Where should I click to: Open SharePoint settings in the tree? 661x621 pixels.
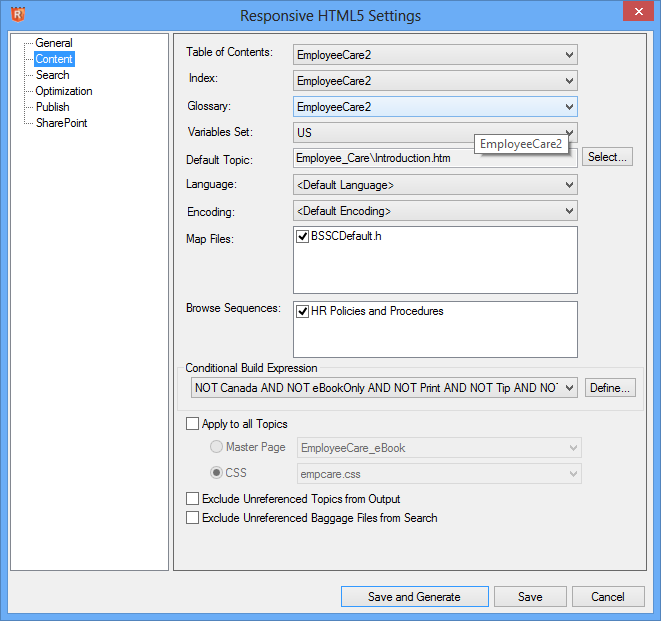61,123
